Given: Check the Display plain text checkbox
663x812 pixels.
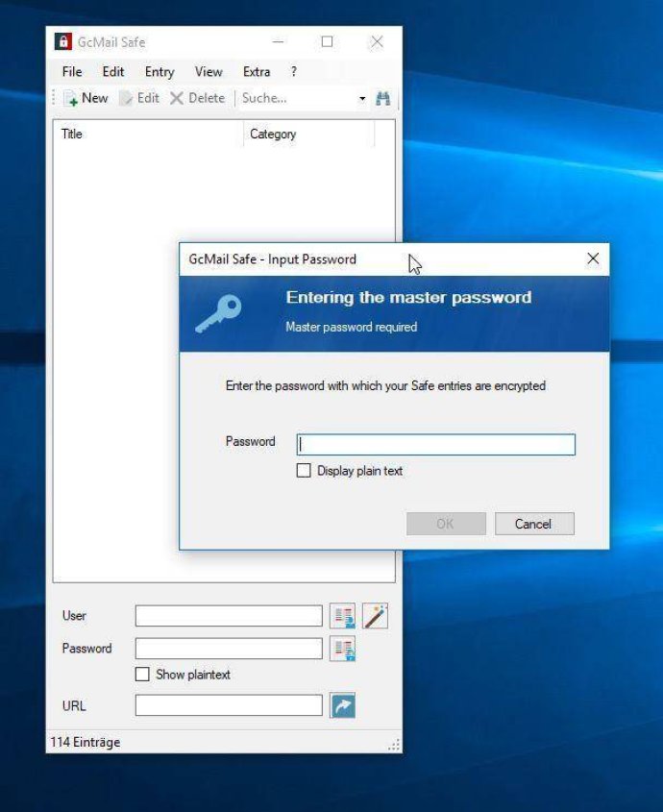Looking at the screenshot, I should coord(304,470).
